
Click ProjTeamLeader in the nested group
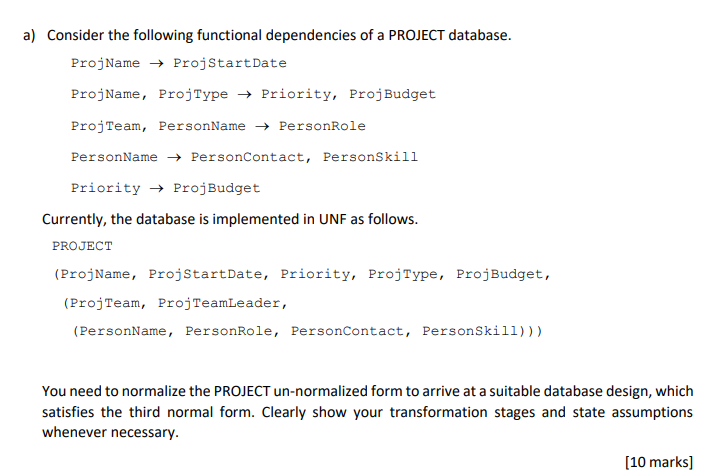coord(219,303)
